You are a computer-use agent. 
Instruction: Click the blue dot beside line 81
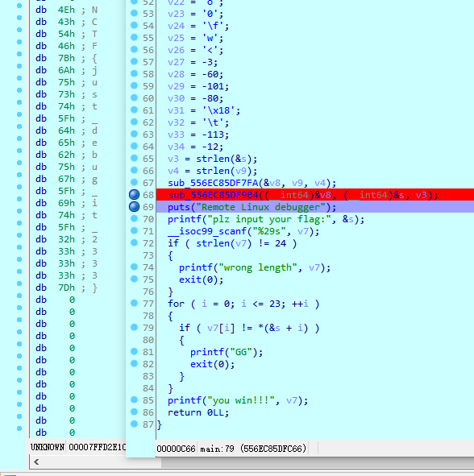pos(134,351)
